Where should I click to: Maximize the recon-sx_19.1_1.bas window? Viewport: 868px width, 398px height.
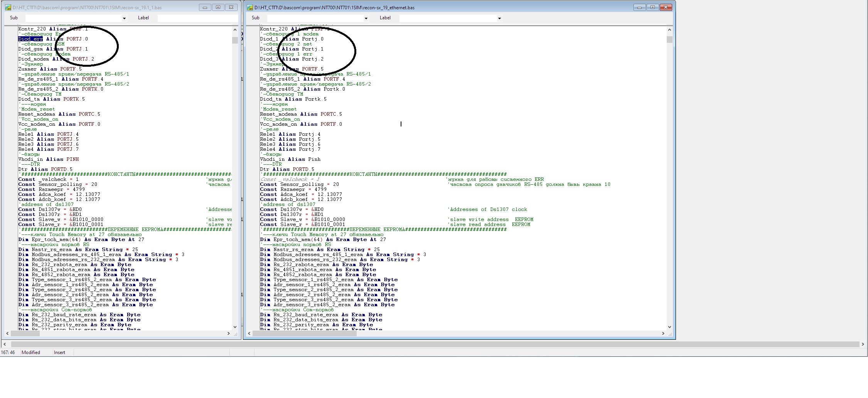pyautogui.click(x=218, y=7)
